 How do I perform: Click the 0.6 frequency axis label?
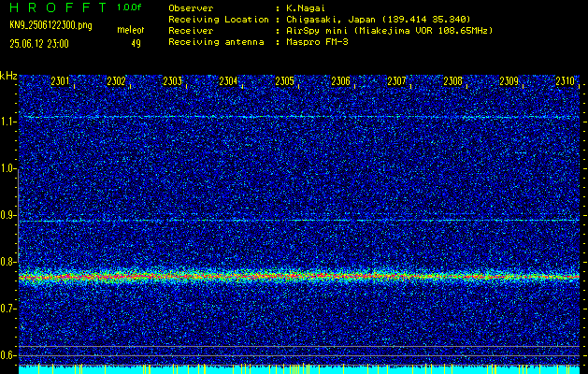pos(8,355)
